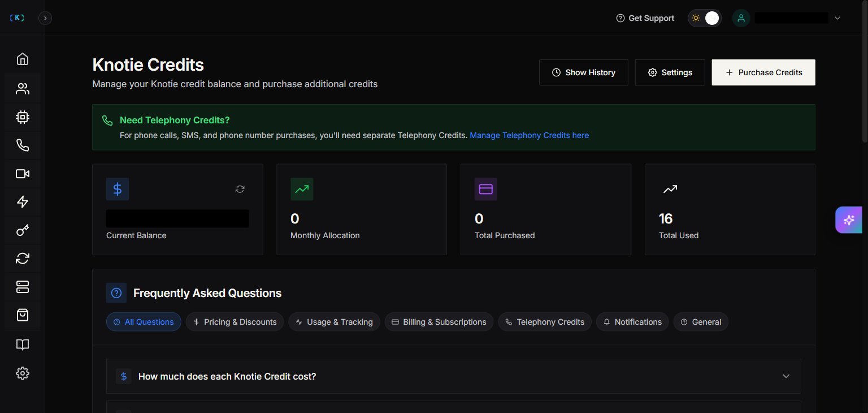Click the green trend icon on Monthly Allocation
Screen dimensions: 868x413
point(302,189)
